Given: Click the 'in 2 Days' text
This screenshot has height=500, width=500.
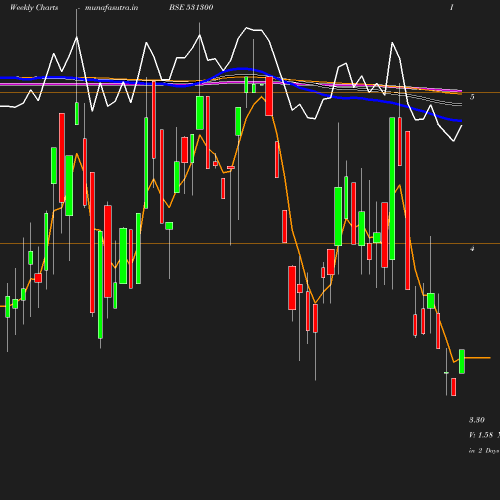Looking at the screenshot, I should coord(484,451).
